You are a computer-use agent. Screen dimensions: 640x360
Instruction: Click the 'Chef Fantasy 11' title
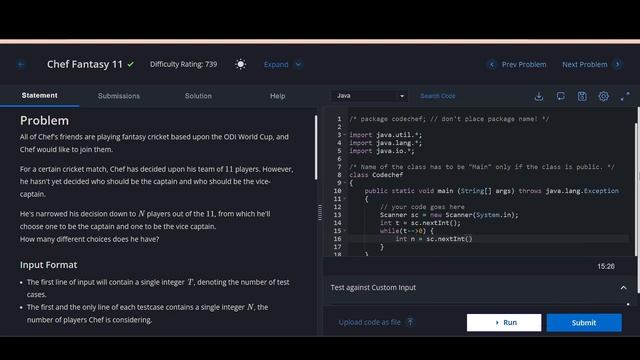(85, 64)
